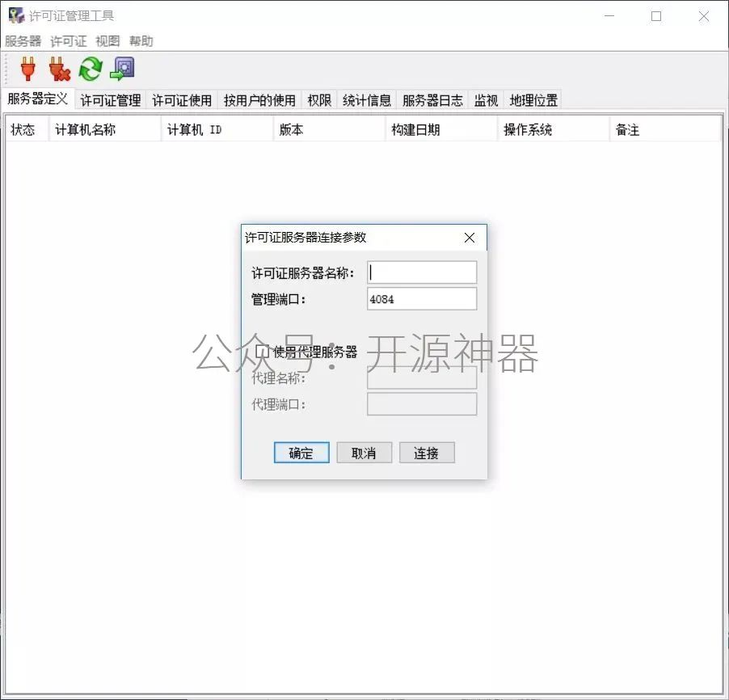The width and height of the screenshot is (729, 700).
Task: Click the license vault import icon
Action: [x=122, y=69]
